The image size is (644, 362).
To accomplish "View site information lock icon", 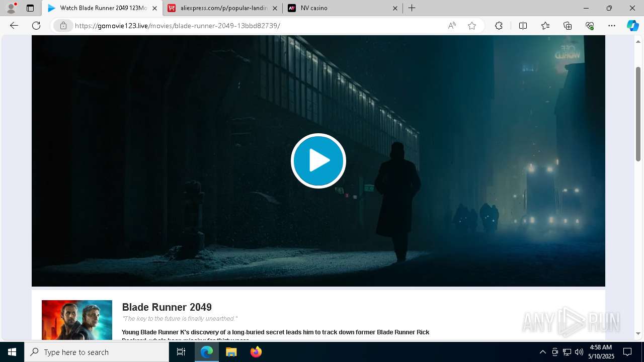I will pyautogui.click(x=63, y=26).
